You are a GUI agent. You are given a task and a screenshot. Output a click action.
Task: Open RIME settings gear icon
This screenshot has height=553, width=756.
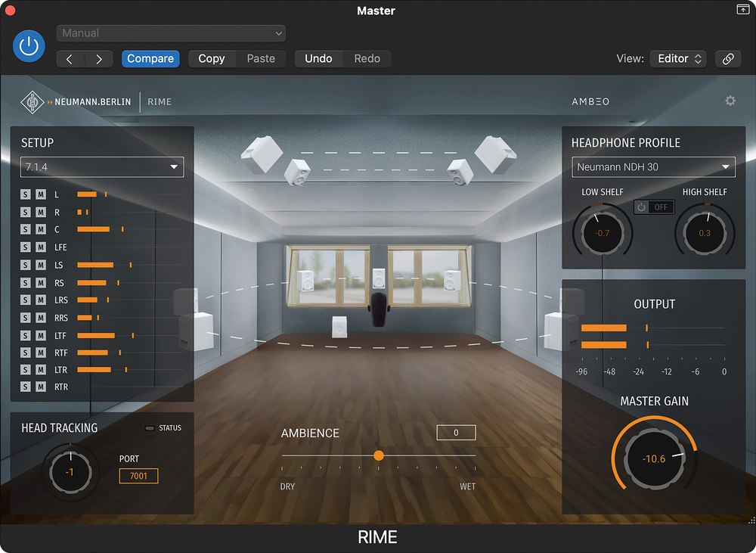click(x=730, y=101)
